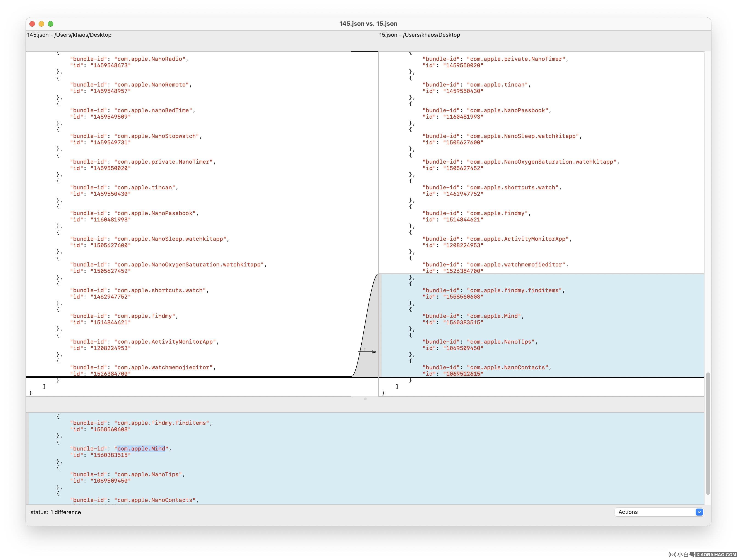Viewport: 737px width, 560px height.
Task: Select the com.apple.NanoRemote bundle-id line
Action: point(131,85)
